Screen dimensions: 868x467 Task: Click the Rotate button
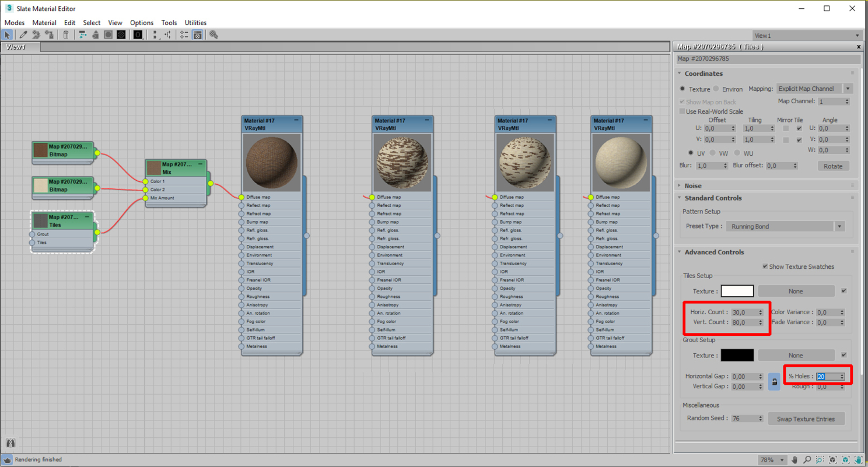pos(833,166)
